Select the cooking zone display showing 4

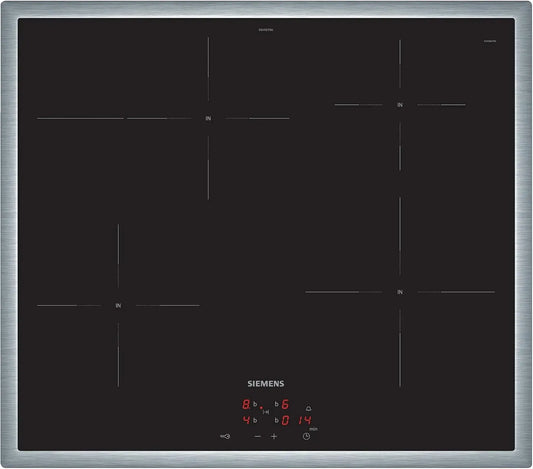click(x=246, y=420)
